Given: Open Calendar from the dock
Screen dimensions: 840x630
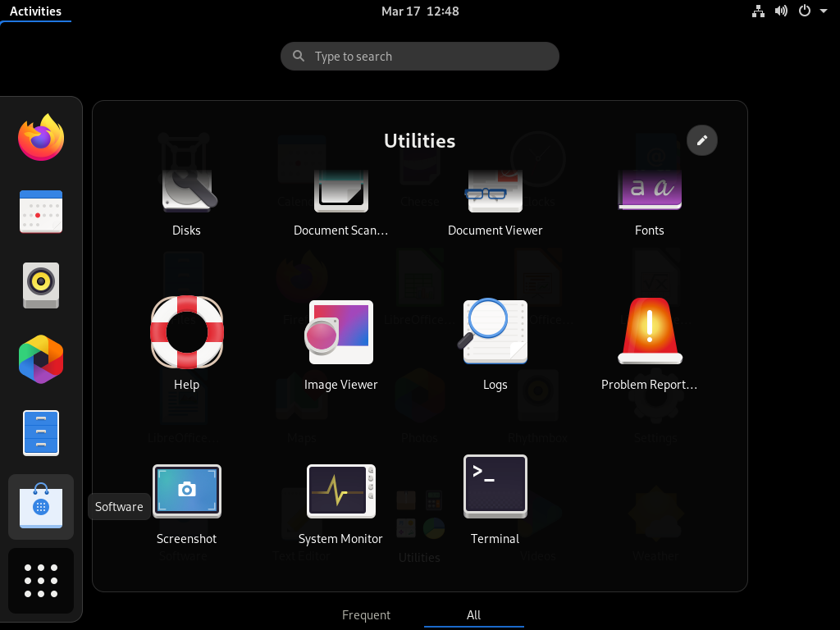Looking at the screenshot, I should point(41,212).
